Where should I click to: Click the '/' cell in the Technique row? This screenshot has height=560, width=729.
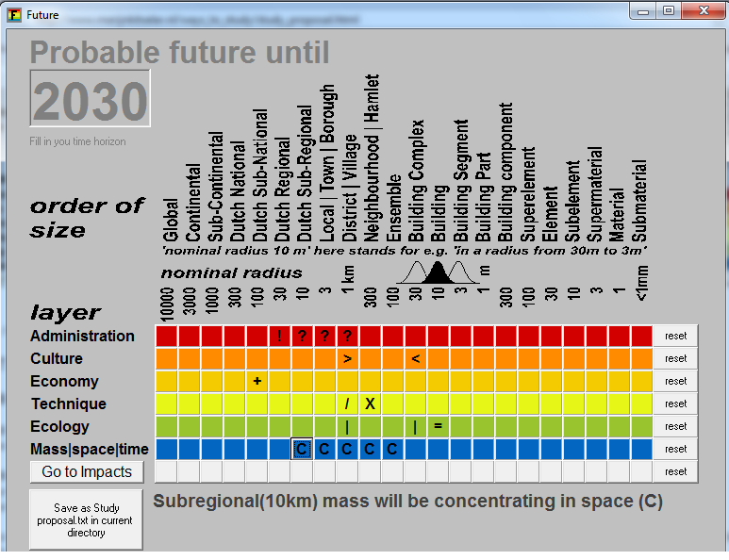(347, 404)
